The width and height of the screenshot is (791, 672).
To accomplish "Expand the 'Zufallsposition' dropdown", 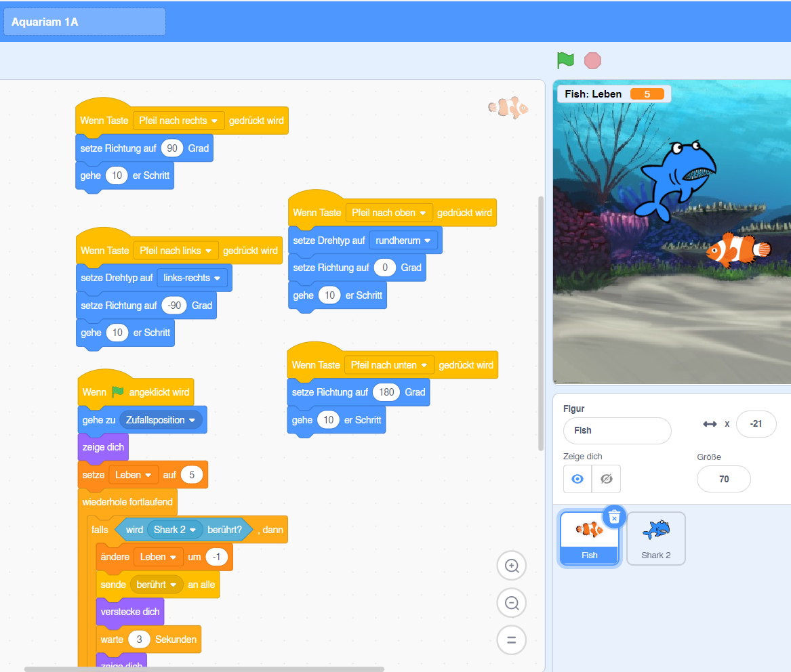I will (x=192, y=421).
